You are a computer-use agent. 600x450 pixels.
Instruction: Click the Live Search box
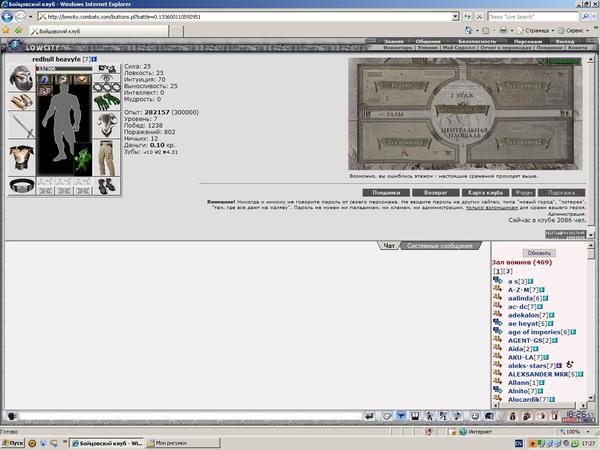click(533, 16)
